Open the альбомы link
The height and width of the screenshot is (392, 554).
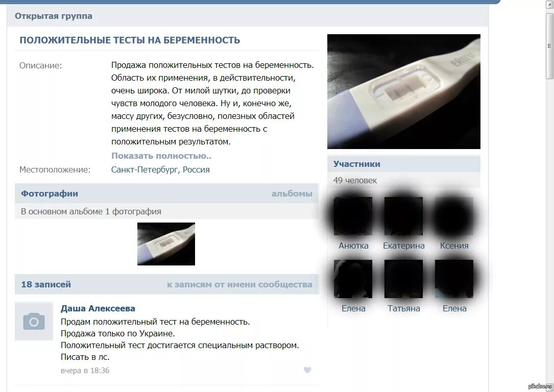292,193
